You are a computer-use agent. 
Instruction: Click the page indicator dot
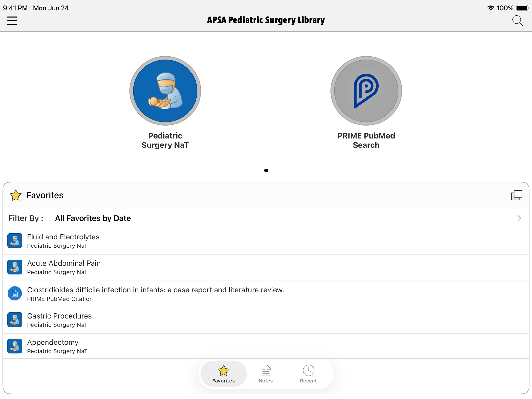click(266, 171)
